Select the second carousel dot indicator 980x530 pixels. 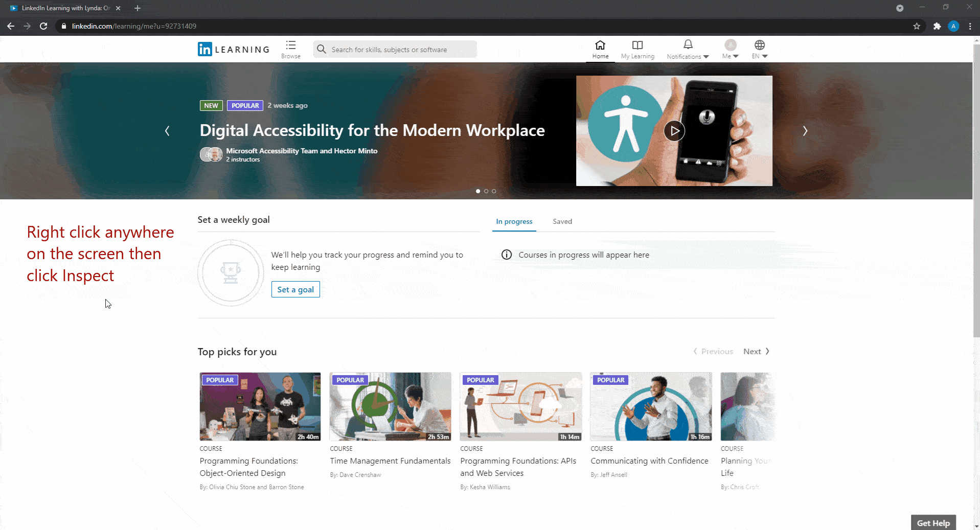(486, 191)
